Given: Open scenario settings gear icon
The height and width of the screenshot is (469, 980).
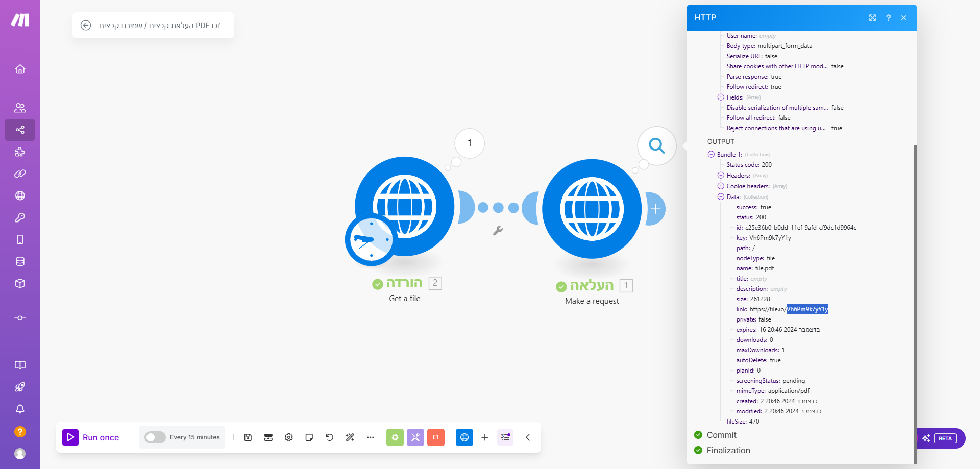Looking at the screenshot, I should [x=289, y=437].
